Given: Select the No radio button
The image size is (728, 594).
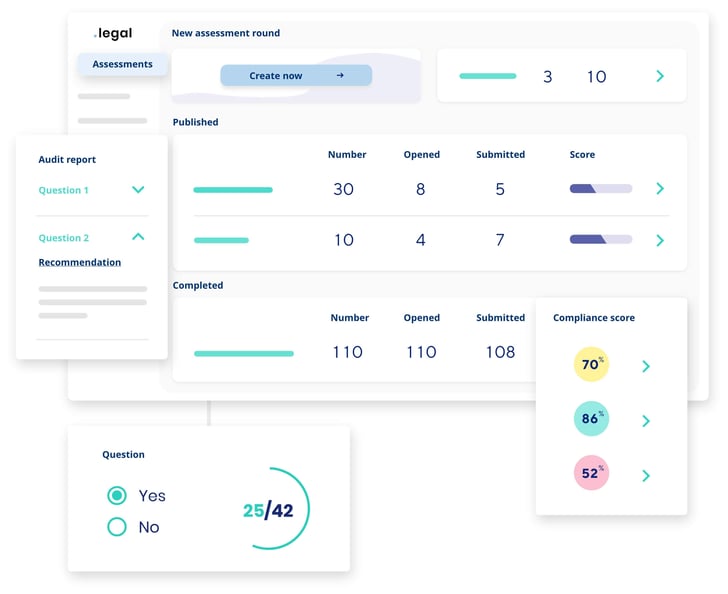Looking at the screenshot, I should click(x=117, y=527).
